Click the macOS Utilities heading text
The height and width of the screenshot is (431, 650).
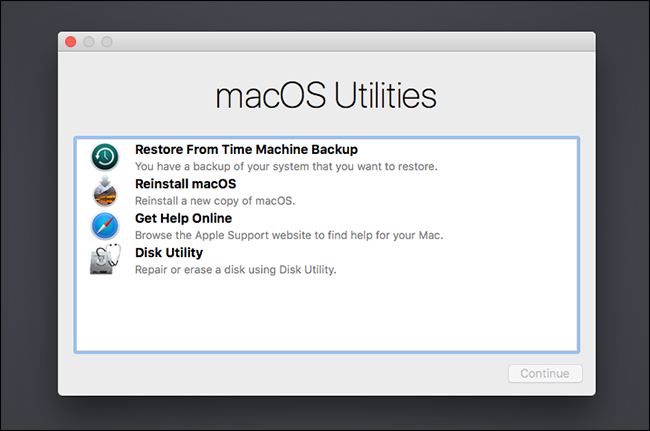point(326,96)
